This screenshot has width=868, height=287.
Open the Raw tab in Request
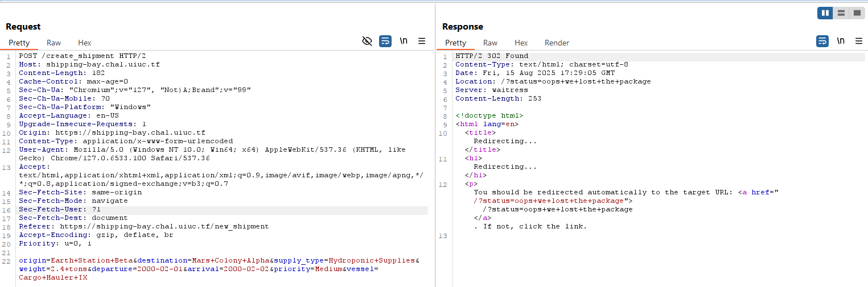click(54, 43)
